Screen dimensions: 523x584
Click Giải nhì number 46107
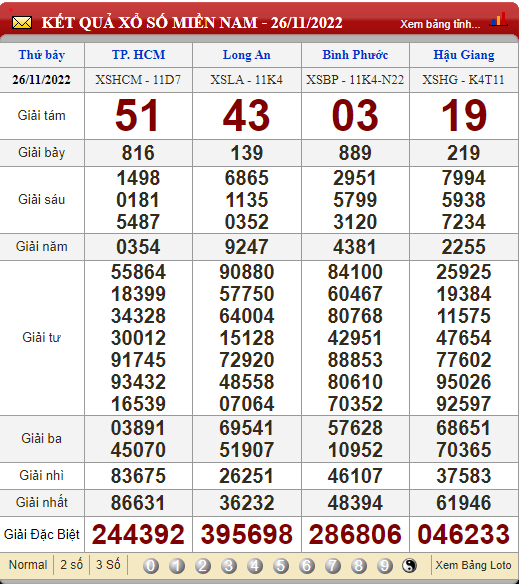point(355,476)
